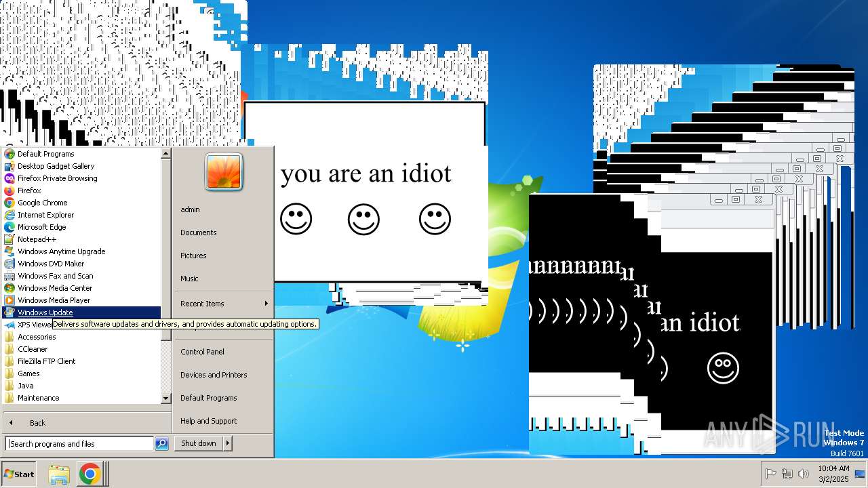Viewport: 868px width, 488px height.
Task: Expand the Recent Items submenu
Action: pyautogui.click(x=223, y=304)
